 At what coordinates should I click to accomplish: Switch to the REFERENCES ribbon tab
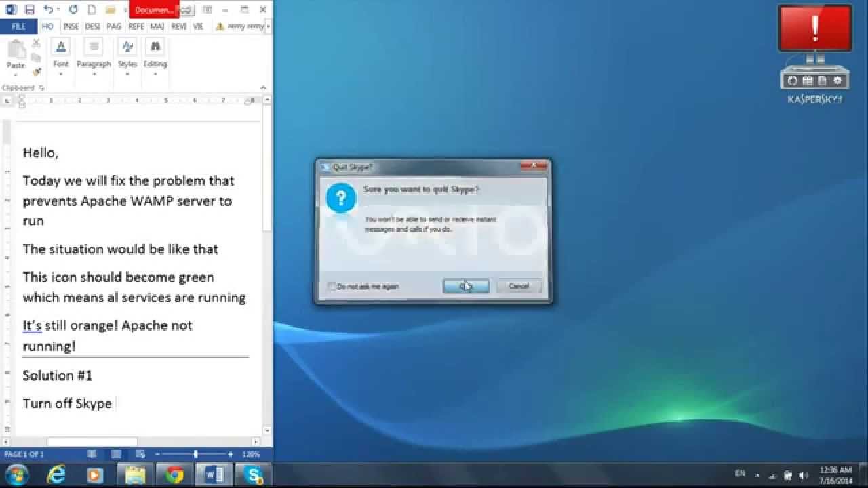click(136, 26)
